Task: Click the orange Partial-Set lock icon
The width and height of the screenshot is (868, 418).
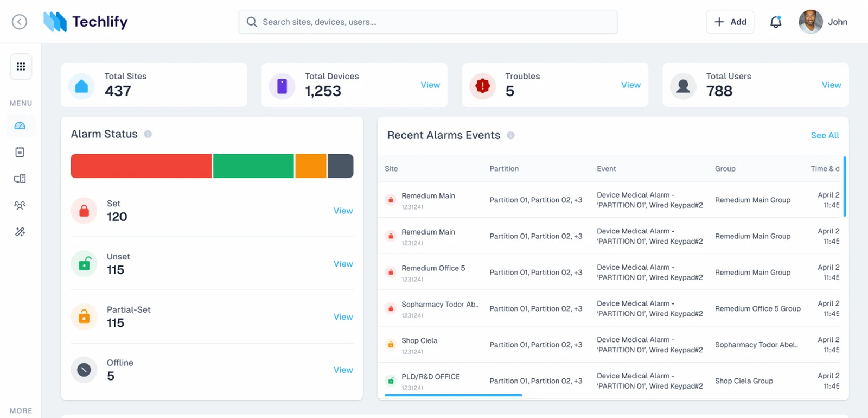Action: 84,316
